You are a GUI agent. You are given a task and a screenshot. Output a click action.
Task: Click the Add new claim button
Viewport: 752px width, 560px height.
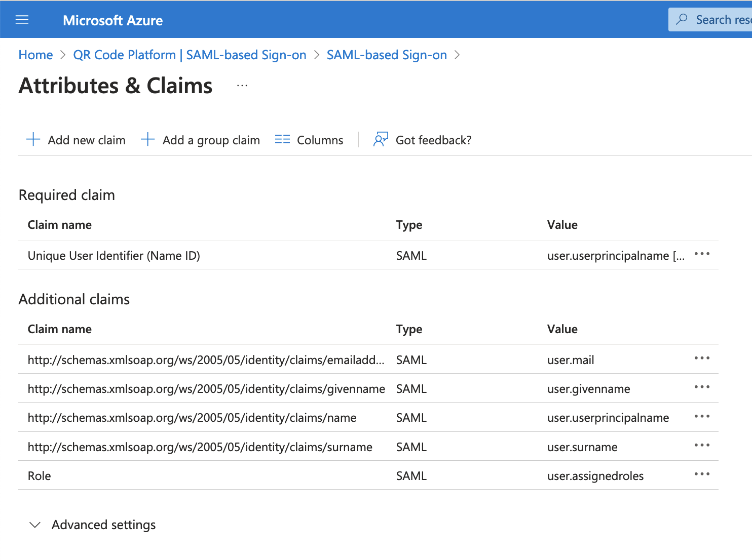[76, 140]
